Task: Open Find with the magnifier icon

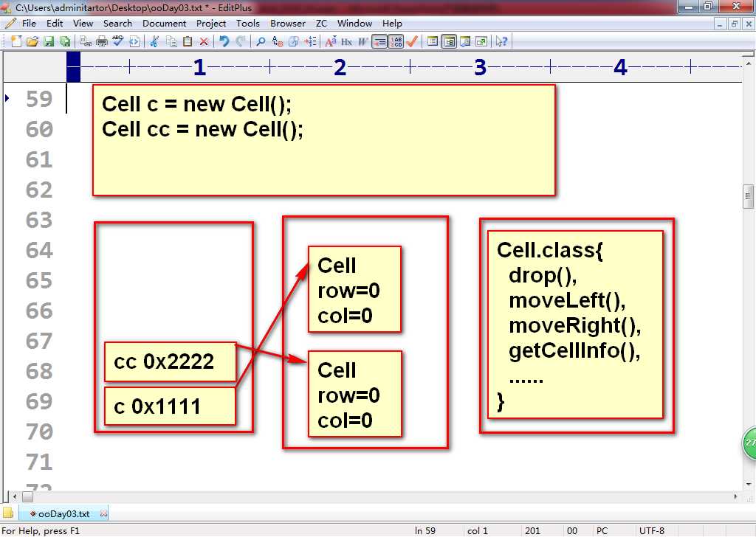Action: (x=261, y=42)
